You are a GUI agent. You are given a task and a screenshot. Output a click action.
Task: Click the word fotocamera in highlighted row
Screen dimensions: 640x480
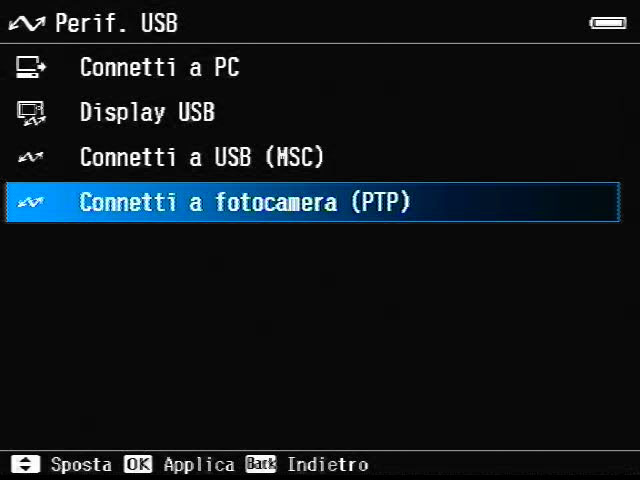276,202
